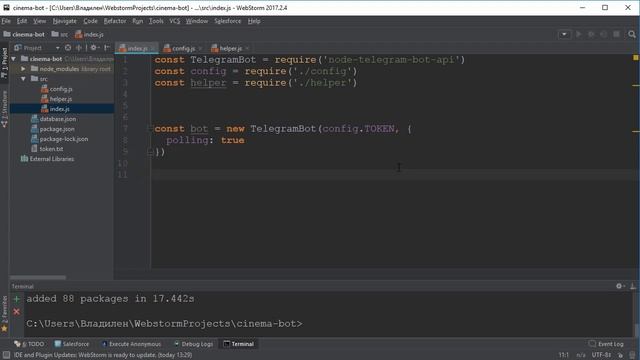Click the Stop toolbar icon
The image size is (640, 360).
(x=616, y=34)
